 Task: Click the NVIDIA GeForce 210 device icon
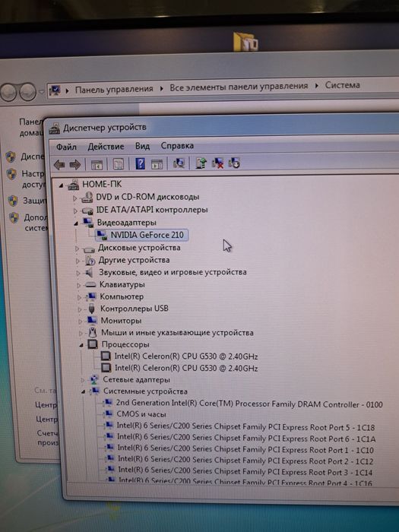coord(101,235)
